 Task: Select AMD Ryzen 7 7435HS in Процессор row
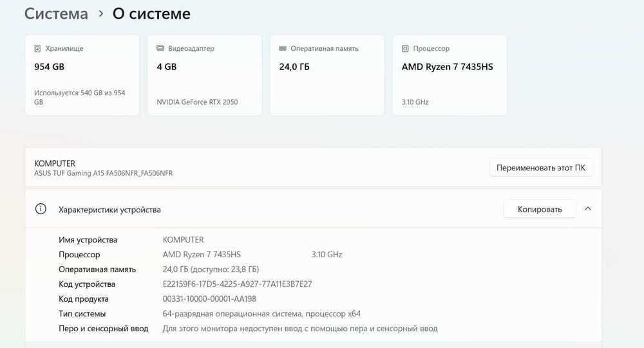coord(202,255)
